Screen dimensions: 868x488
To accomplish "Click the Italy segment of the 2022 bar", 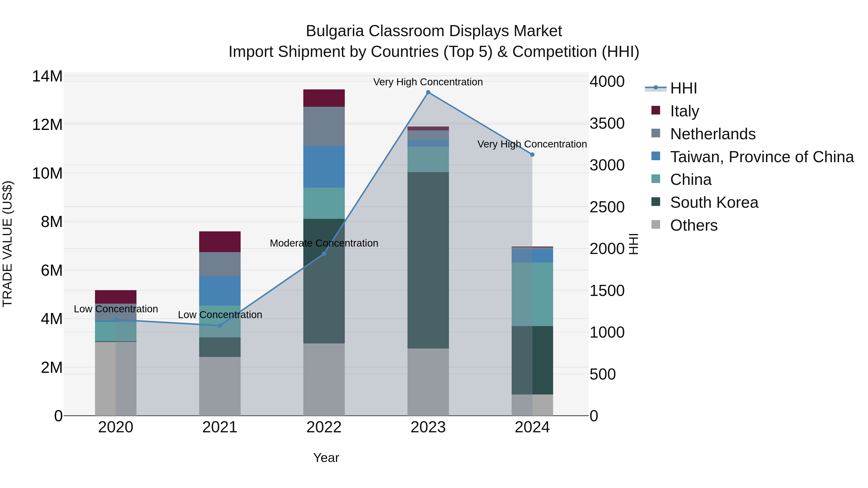I will pos(324,98).
